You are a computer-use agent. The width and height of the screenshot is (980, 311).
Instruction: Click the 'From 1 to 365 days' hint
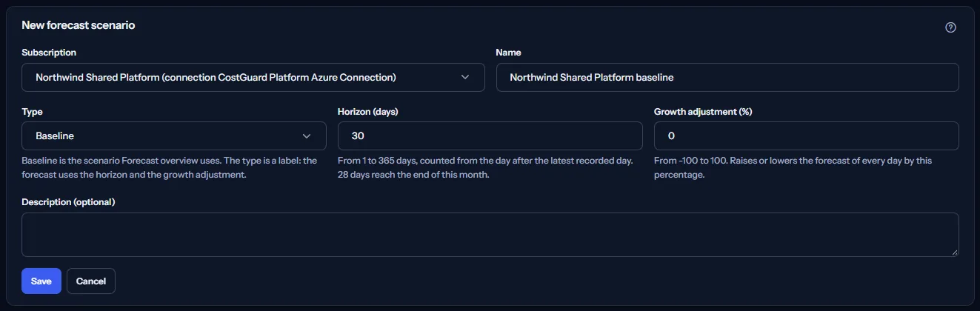tap(485, 167)
